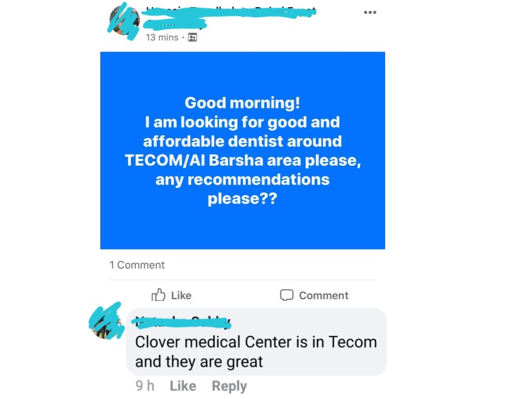Open the commenter's crossed-out name

[x=183, y=322]
